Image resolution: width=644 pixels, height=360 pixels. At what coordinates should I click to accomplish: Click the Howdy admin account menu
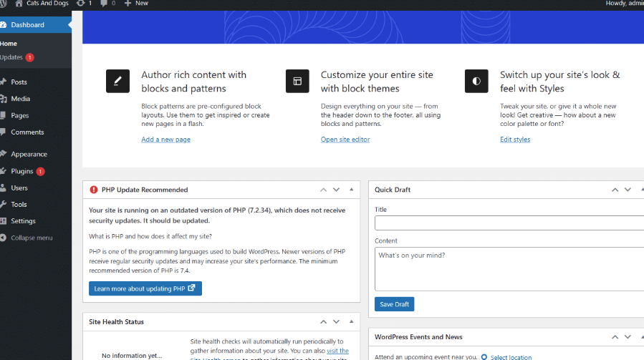pos(625,4)
